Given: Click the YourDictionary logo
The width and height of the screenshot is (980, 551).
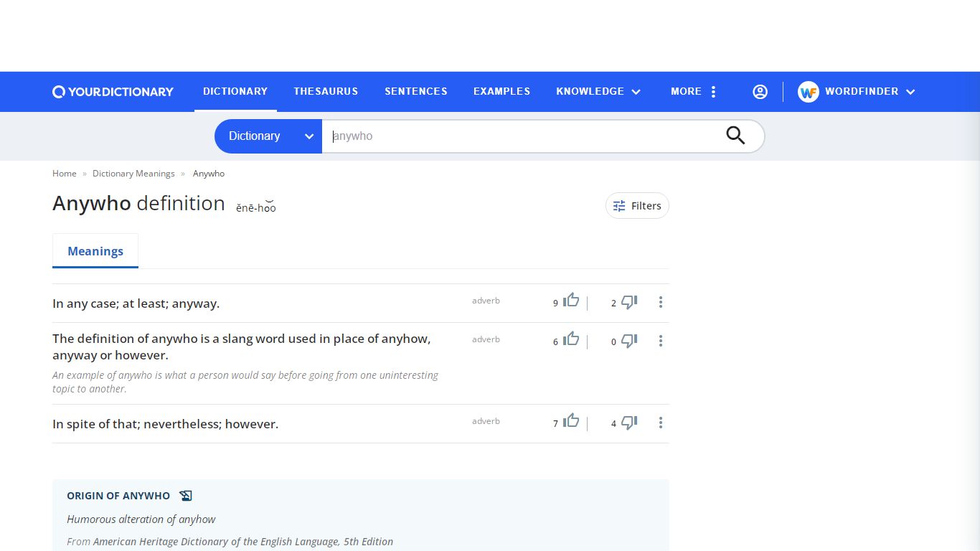Looking at the screenshot, I should (x=113, y=92).
